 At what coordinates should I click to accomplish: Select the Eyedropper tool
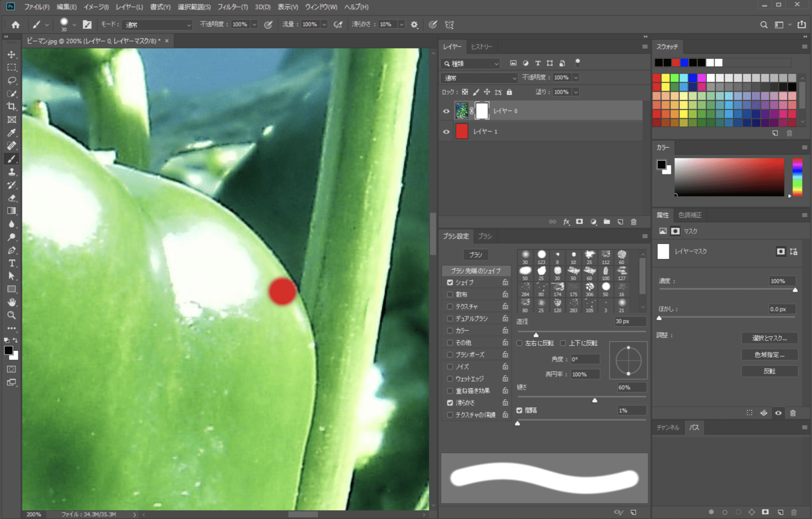(11, 133)
